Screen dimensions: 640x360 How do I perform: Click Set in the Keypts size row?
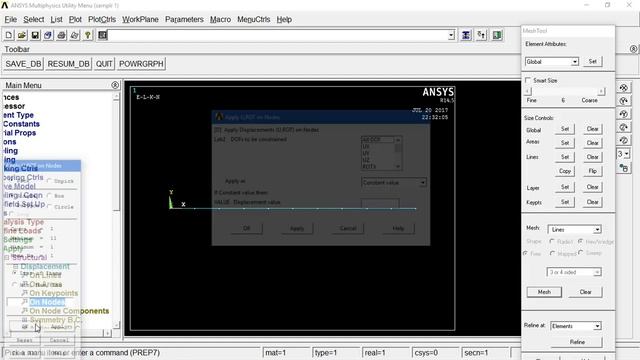565,202
